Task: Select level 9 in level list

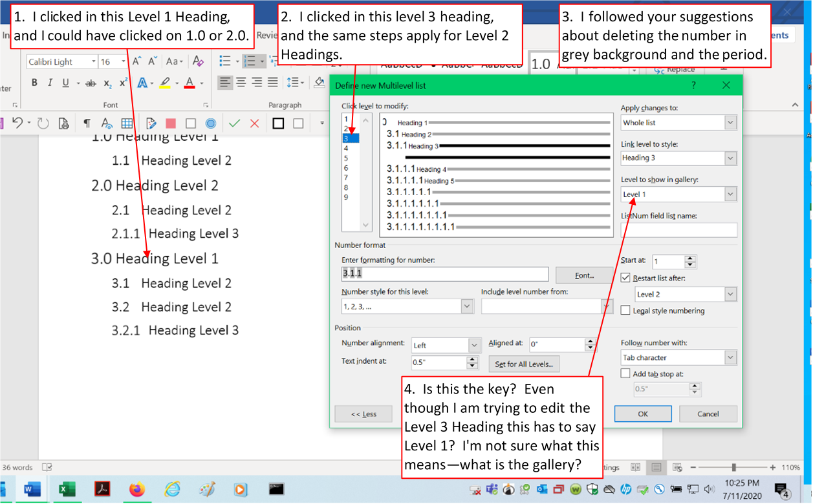Action: pyautogui.click(x=346, y=197)
